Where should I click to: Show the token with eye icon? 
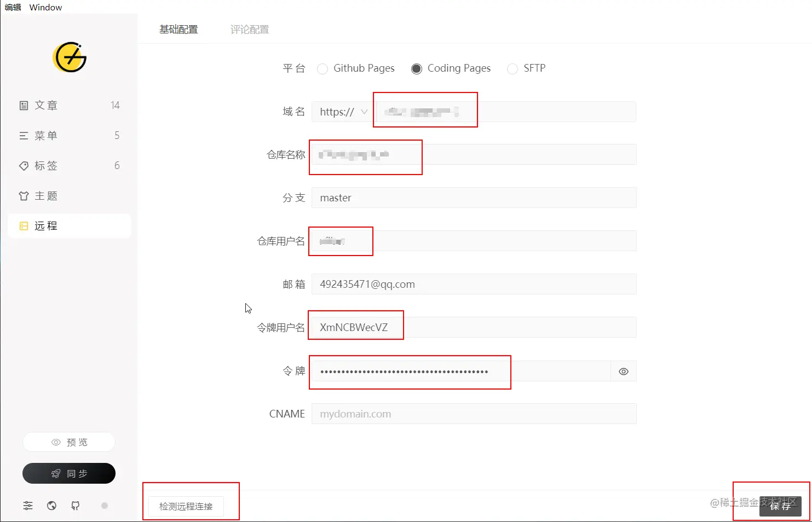(x=624, y=372)
